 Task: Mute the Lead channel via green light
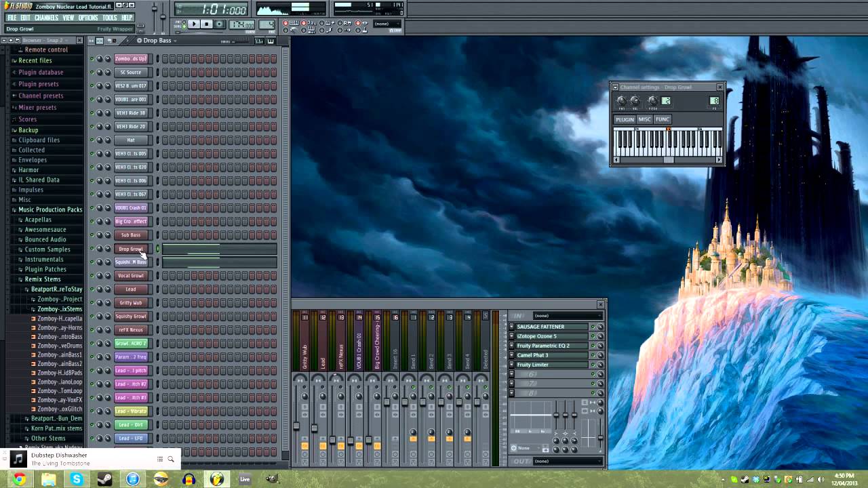coord(92,289)
